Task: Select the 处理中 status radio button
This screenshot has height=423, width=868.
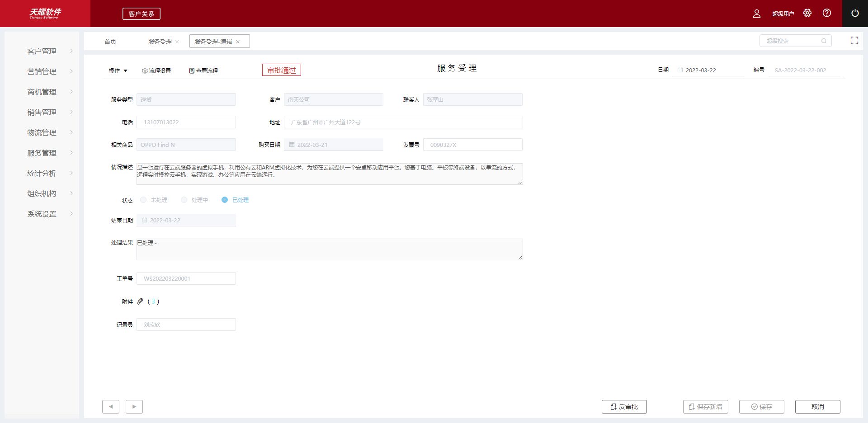Action: pyautogui.click(x=184, y=200)
